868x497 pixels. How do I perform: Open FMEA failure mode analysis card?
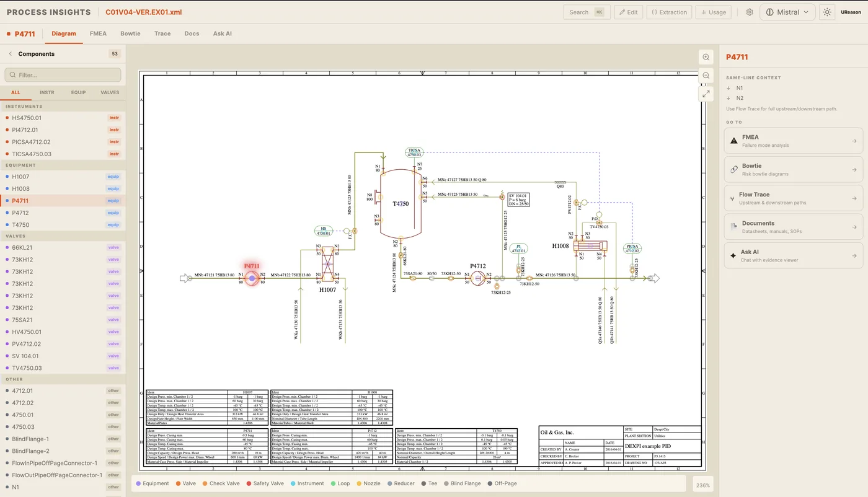(x=794, y=141)
